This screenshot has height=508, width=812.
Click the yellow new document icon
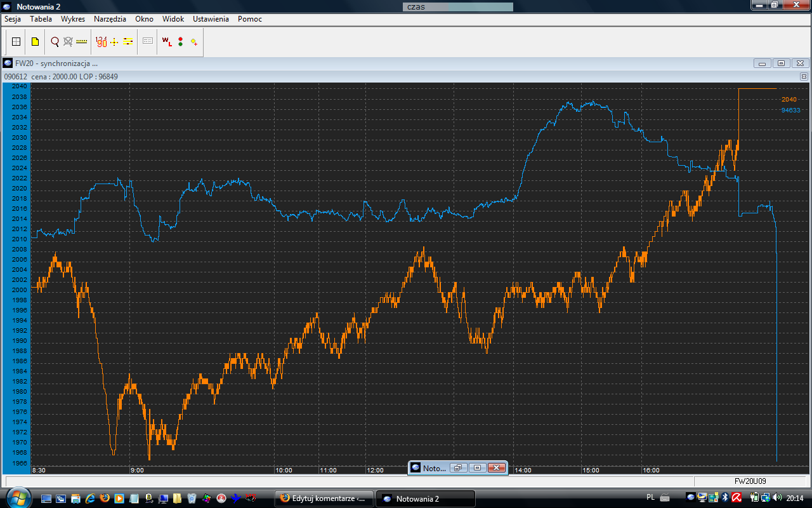click(35, 42)
